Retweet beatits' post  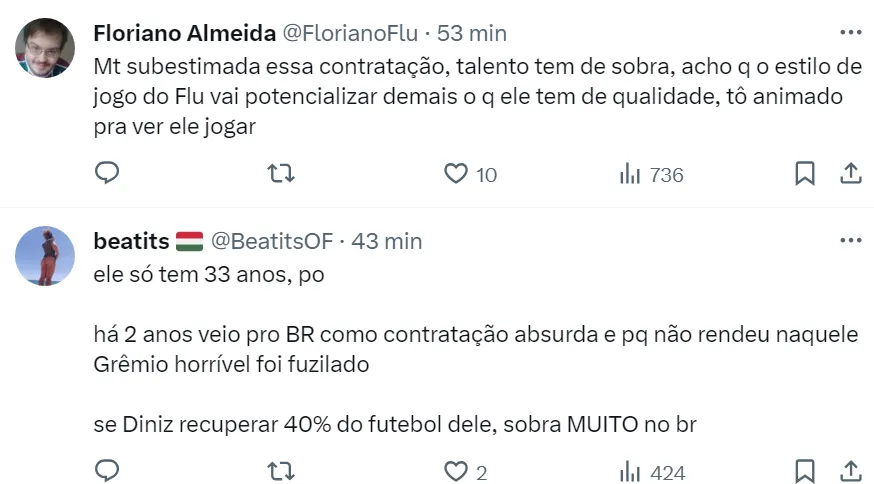[x=282, y=471]
